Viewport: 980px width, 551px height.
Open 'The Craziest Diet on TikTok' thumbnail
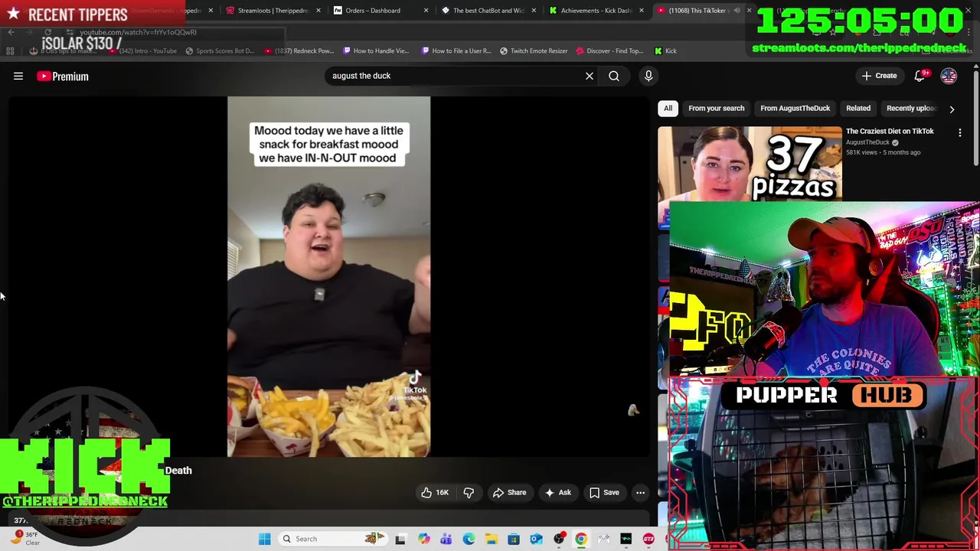[x=749, y=163]
